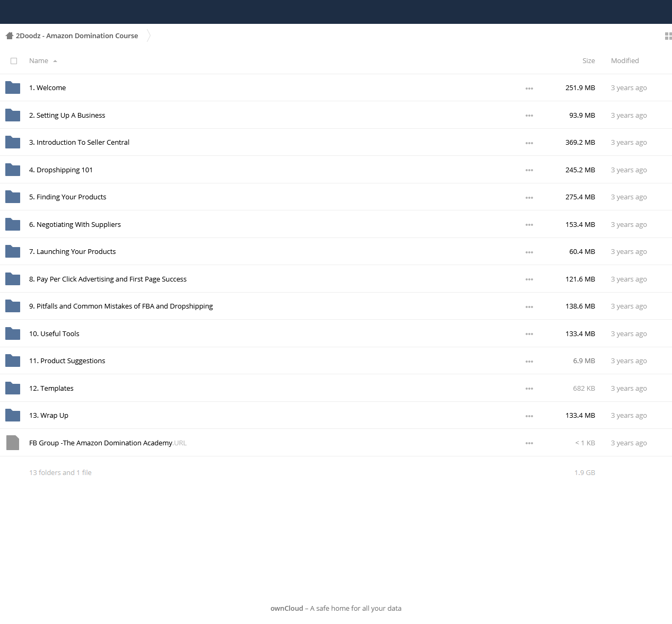Viewport: 672px width, 624px height.
Task: Open the more actions menu for 5. Finding Your Products
Action: point(529,198)
